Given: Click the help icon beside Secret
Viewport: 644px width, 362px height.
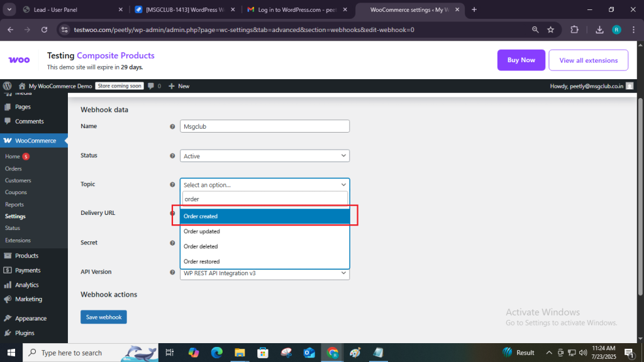Looking at the screenshot, I should tap(172, 243).
